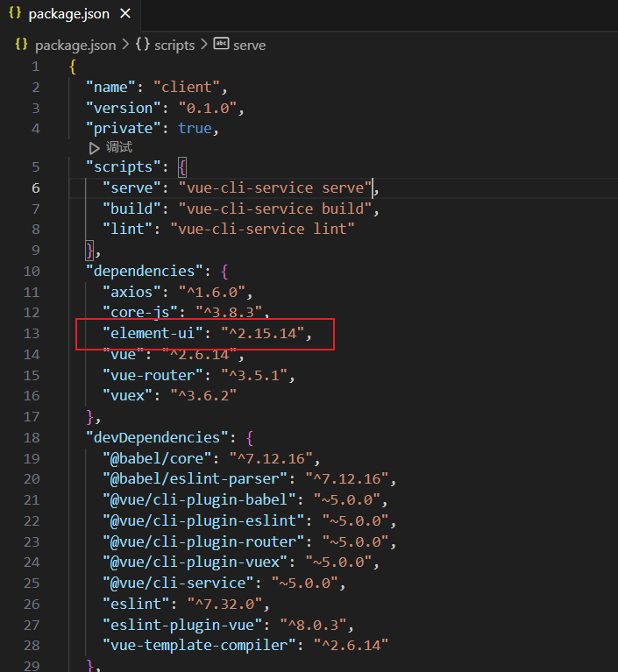Click the braces icon beside scripts breadcrumb

(x=142, y=45)
